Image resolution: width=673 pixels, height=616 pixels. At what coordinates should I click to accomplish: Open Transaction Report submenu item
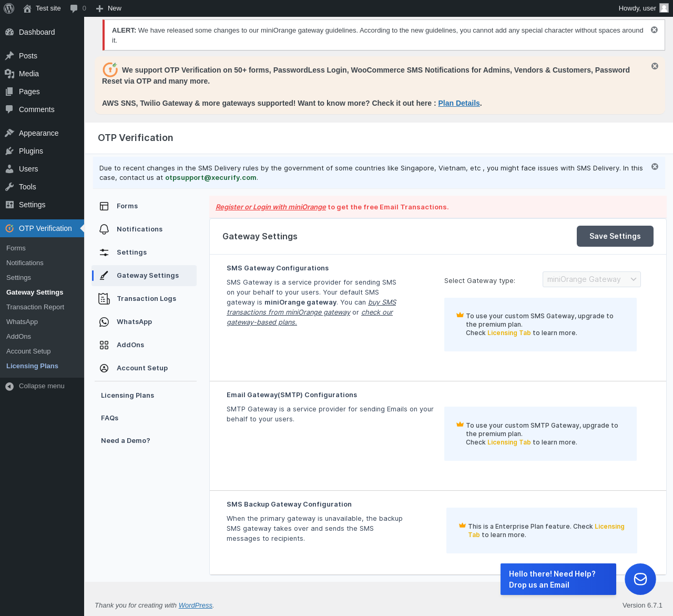35,307
